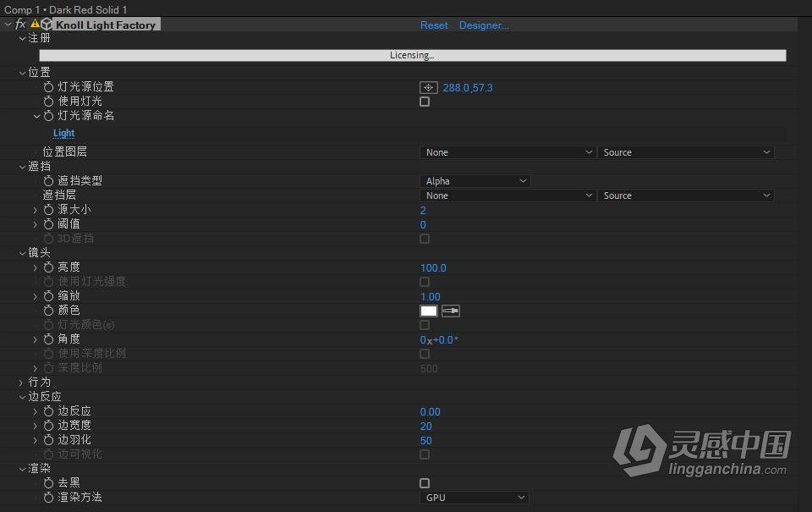Toggle the stopwatch for 颜色
The height and width of the screenshot is (512, 812).
pyautogui.click(x=49, y=311)
